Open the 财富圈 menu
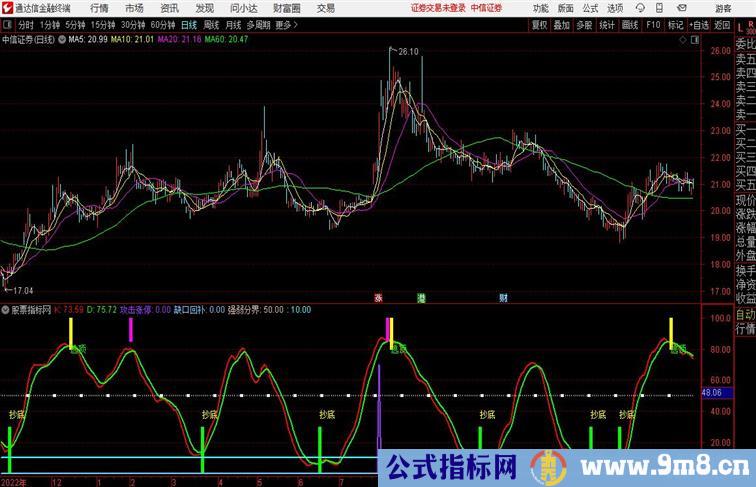 [286, 8]
